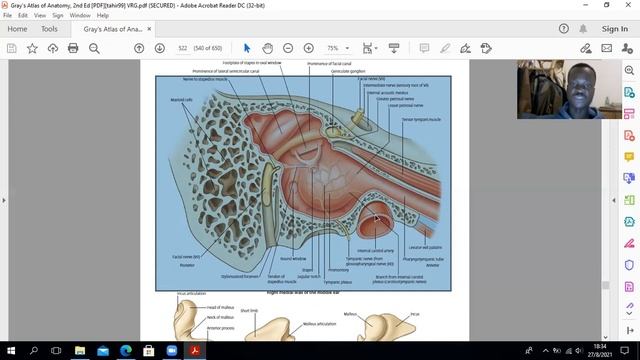Image resolution: width=640 pixels, height=360 pixels.
Task: Share with others person icon
Action: [x=627, y=48]
